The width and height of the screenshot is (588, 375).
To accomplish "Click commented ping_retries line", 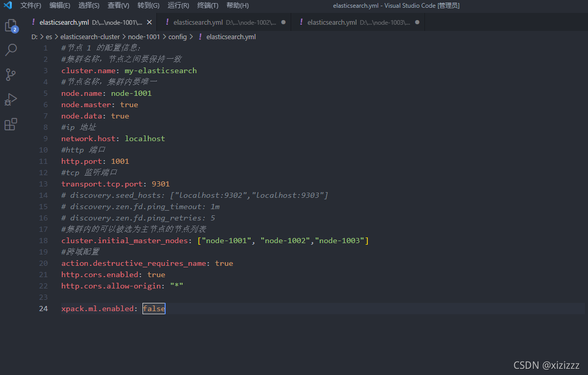I will [138, 218].
